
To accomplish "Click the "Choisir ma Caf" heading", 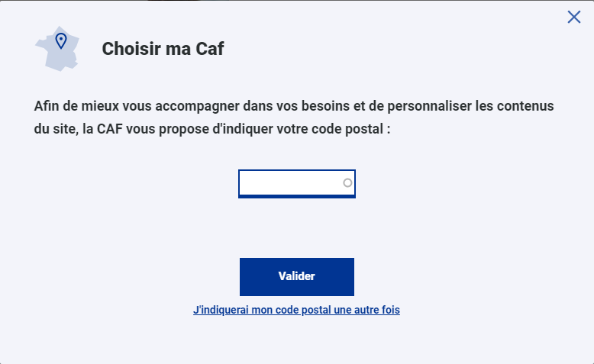I will pyautogui.click(x=163, y=49).
